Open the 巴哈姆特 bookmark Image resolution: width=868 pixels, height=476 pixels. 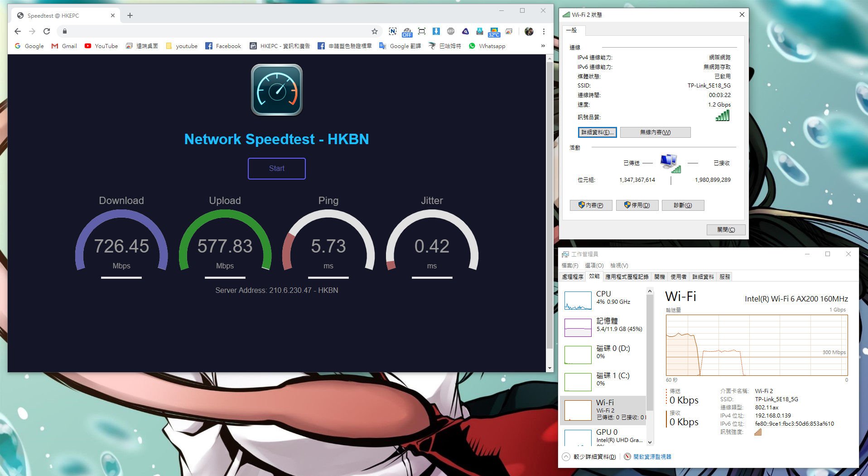445,46
